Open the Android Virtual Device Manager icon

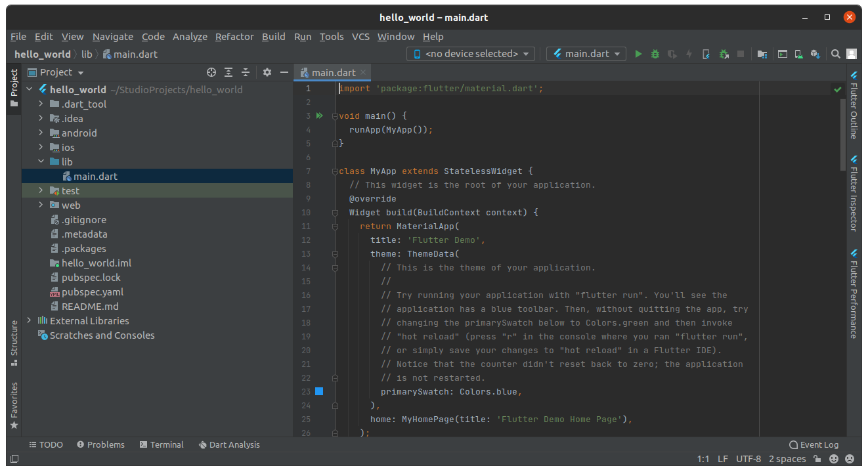[x=798, y=53]
